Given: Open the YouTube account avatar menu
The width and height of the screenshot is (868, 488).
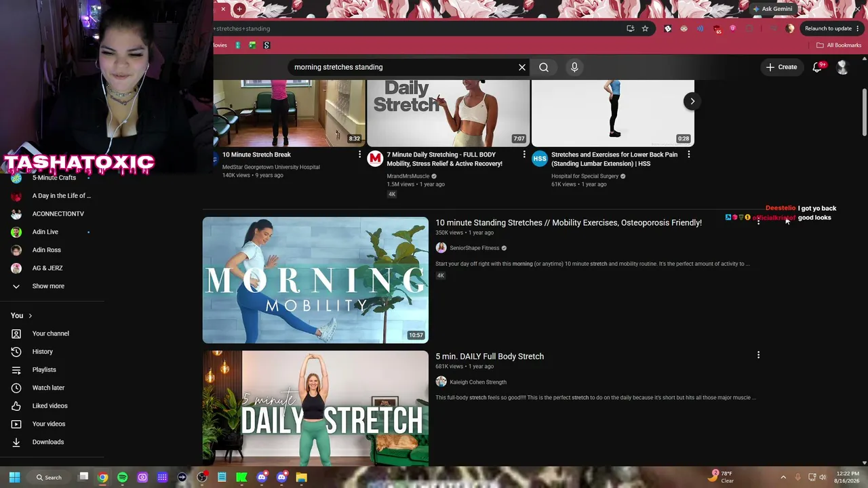Looking at the screenshot, I should point(842,67).
